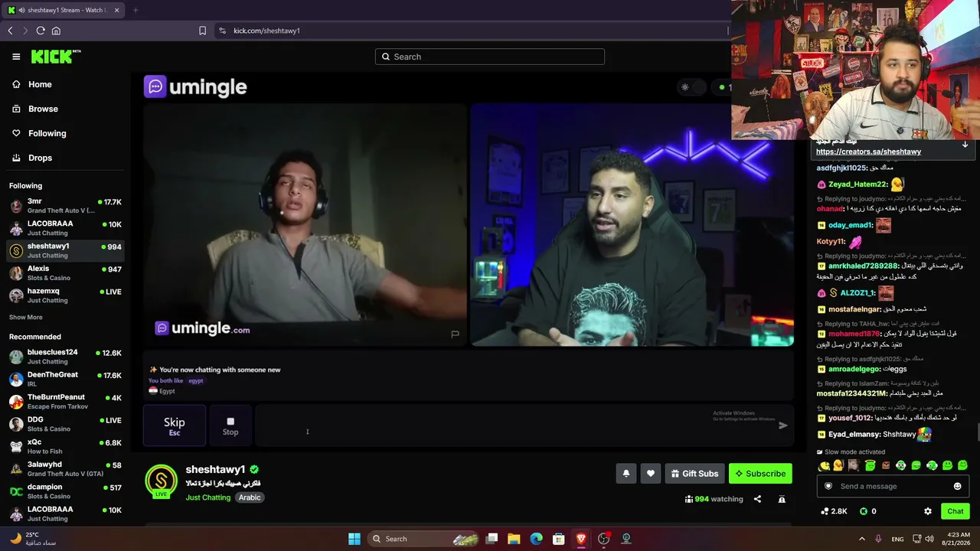Viewport: 980px width, 551px height.
Task: Click the Kick logo
Action: point(56,57)
